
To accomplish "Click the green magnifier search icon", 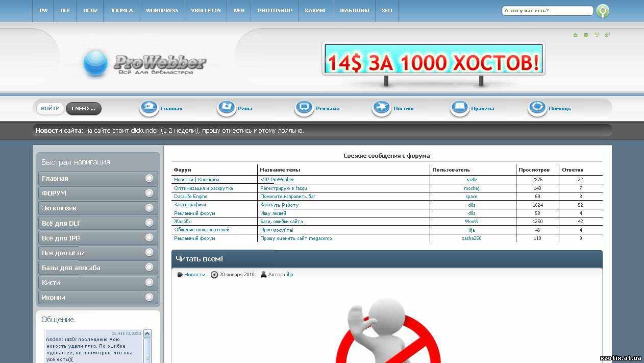I will click(x=603, y=11).
